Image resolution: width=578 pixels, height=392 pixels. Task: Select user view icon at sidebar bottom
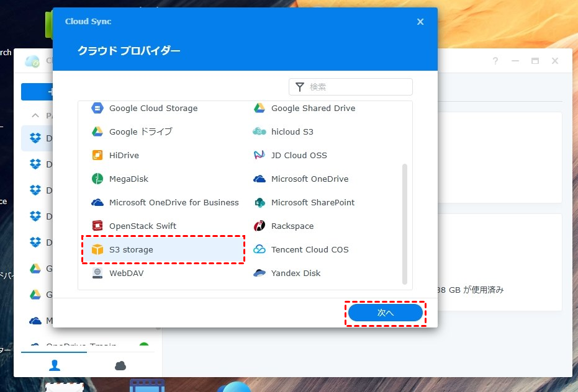pos(55,365)
